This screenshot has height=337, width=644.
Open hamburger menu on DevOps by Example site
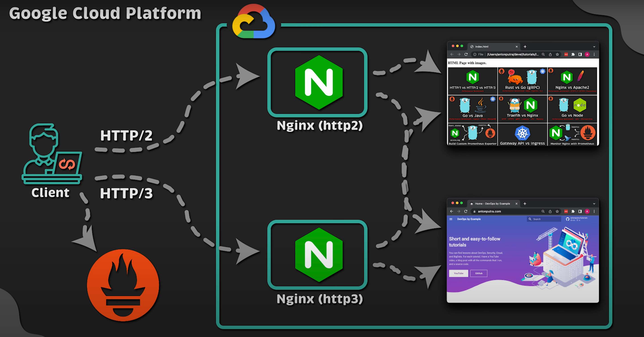451,219
